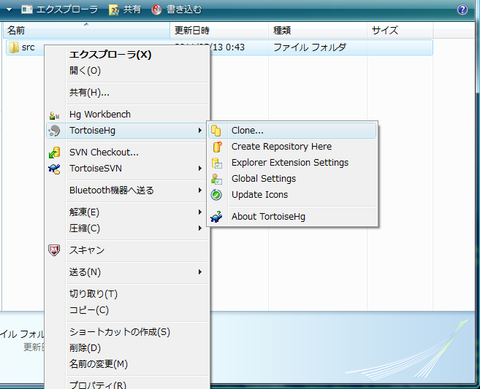Click the Clone icon in submenu
Screen dimensions: 480x389
[216, 131]
